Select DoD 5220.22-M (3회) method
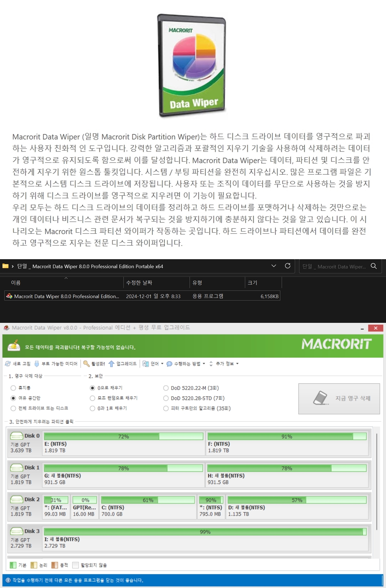Viewport: 386px width, 588px height. 166,388
